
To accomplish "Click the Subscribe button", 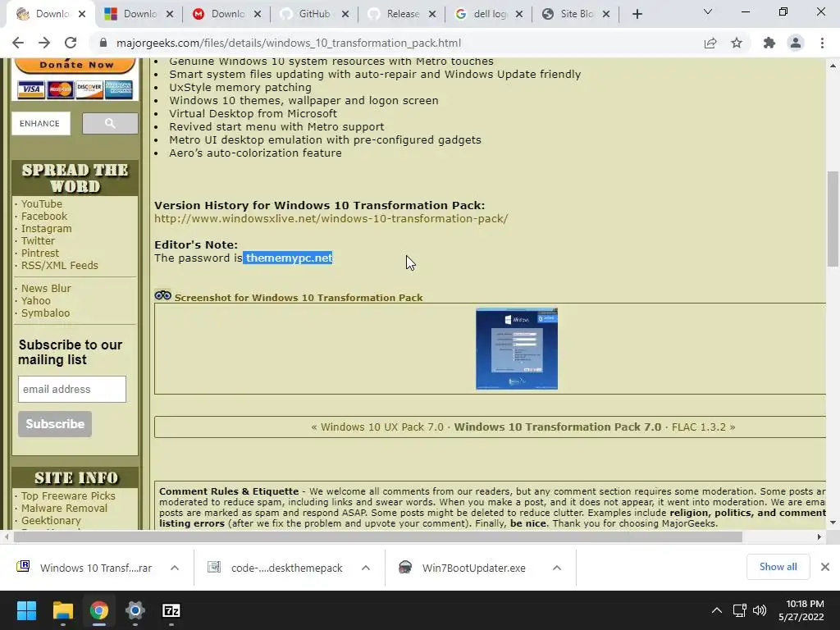I will (55, 424).
